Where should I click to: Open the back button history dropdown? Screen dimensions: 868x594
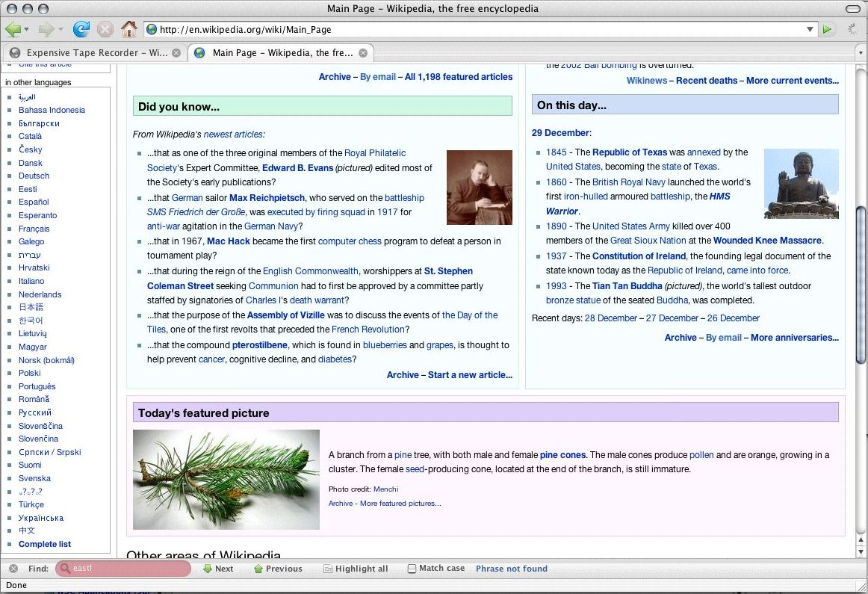[27, 30]
